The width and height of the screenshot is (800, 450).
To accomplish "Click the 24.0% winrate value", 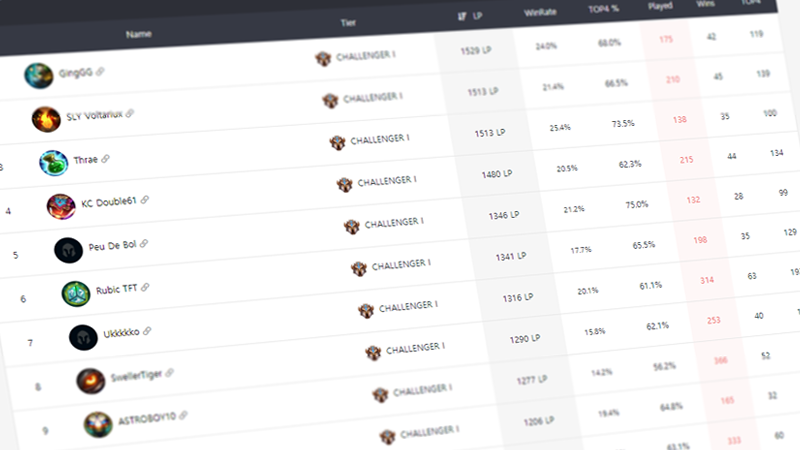I will (546, 46).
